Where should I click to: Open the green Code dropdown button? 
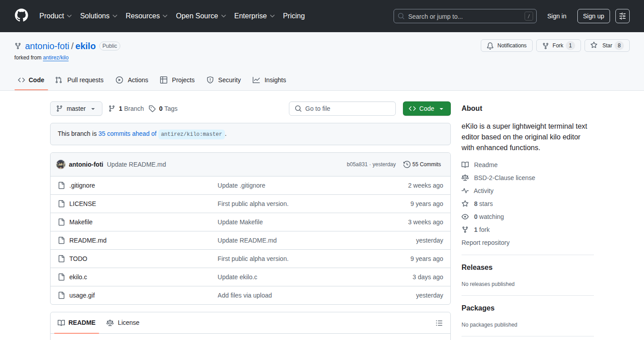427,109
